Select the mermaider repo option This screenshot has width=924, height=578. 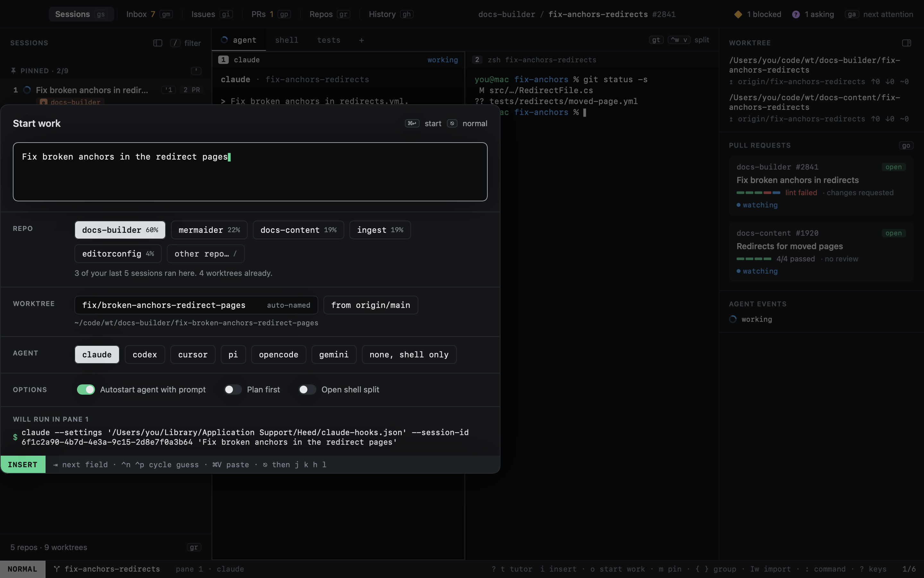209,230
